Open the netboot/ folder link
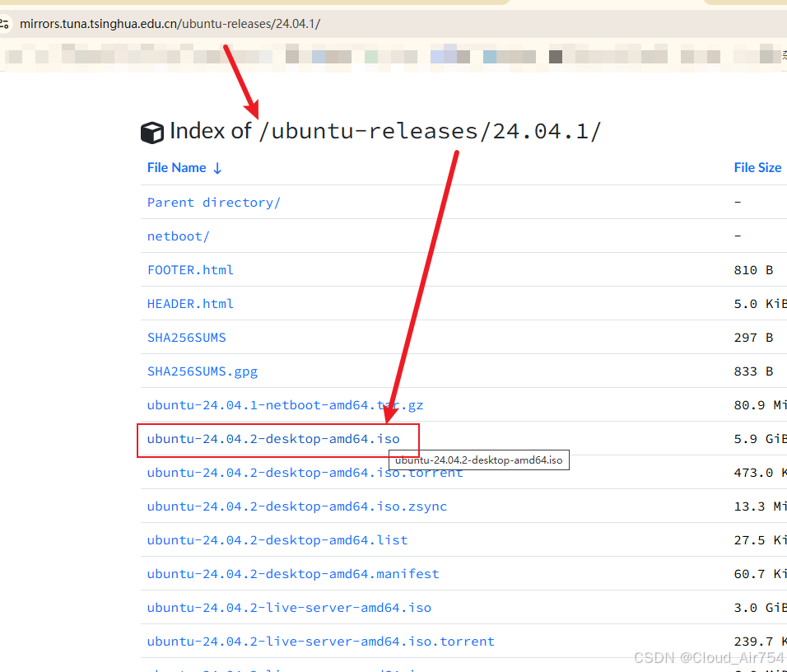The image size is (787, 672). coord(178,236)
